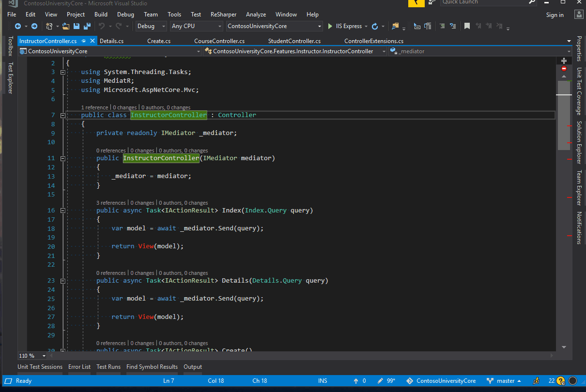
Task: Start debugging with IIS Express play button
Action: tap(330, 26)
